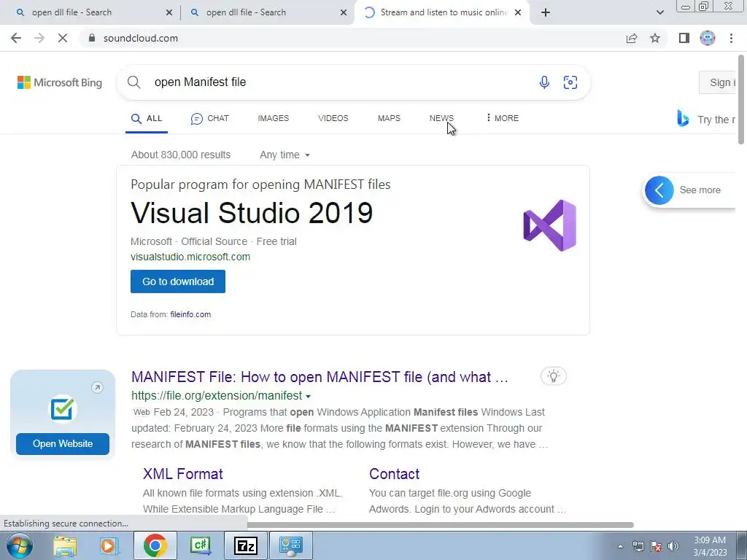Click the volume speaker tray icon

point(673,546)
